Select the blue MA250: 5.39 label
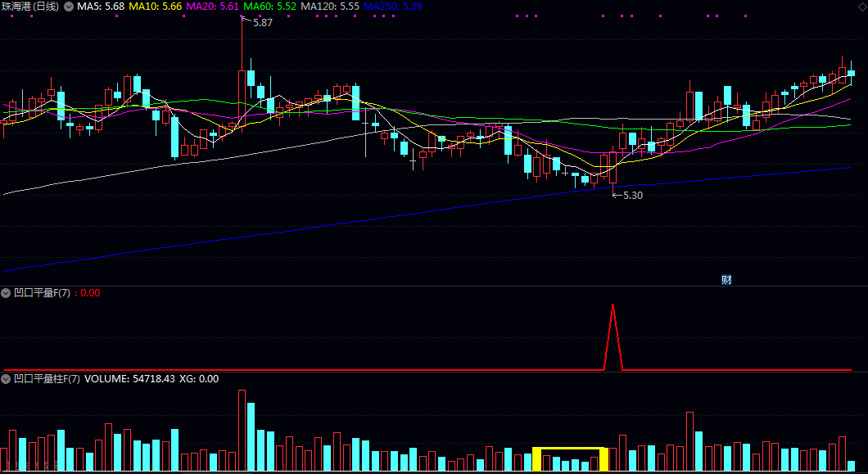Screen dimensions: 868x474 (x=392, y=7)
